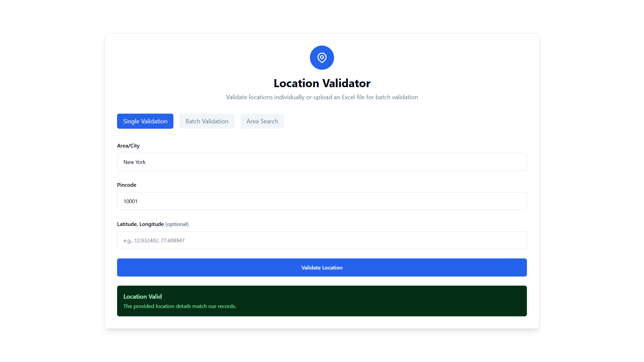
Task: Select the map marker logo above the title
Action: click(322, 58)
